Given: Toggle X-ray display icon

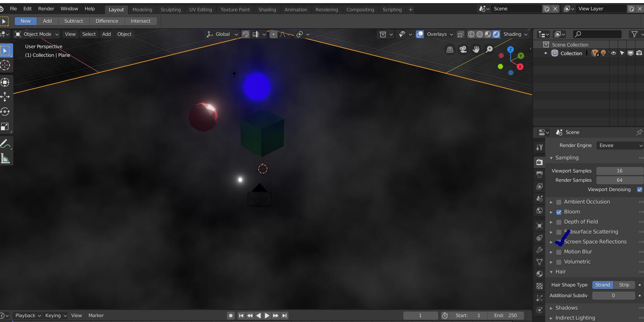Looking at the screenshot, I should pos(461,34).
